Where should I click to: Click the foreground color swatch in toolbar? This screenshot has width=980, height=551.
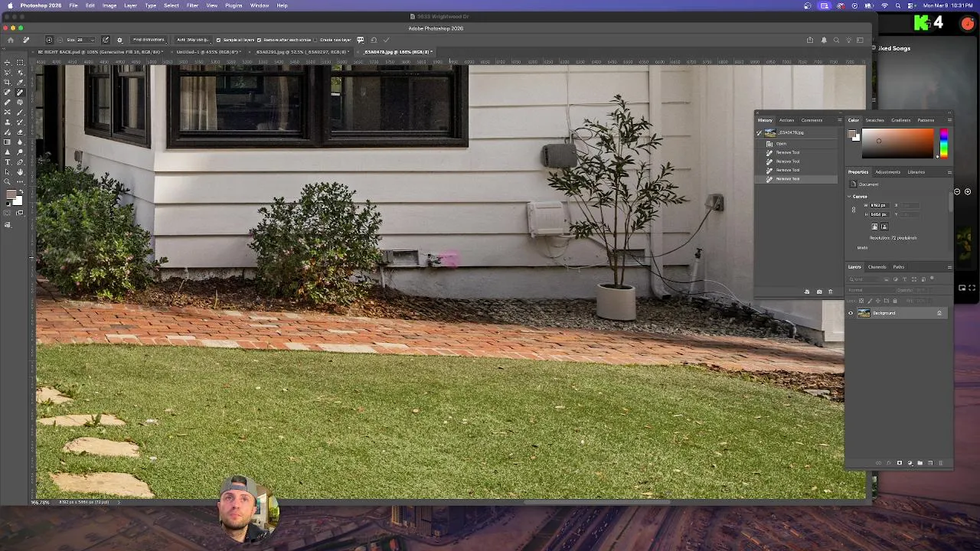12,196
